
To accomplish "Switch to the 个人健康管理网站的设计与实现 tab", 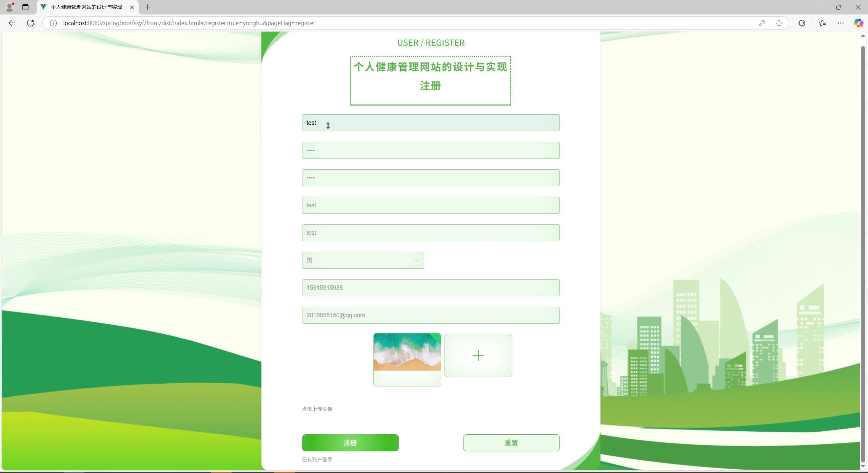I will (85, 7).
